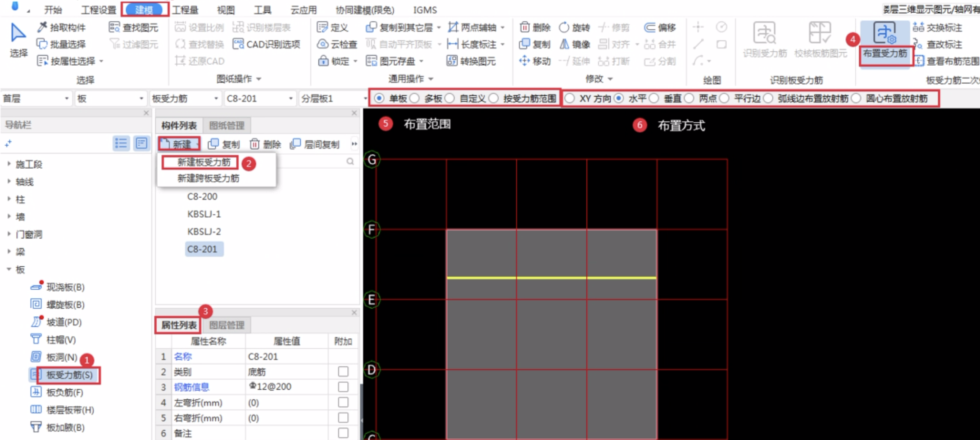Run 云检查
Image resolution: width=980 pixels, height=440 pixels.
click(x=337, y=44)
